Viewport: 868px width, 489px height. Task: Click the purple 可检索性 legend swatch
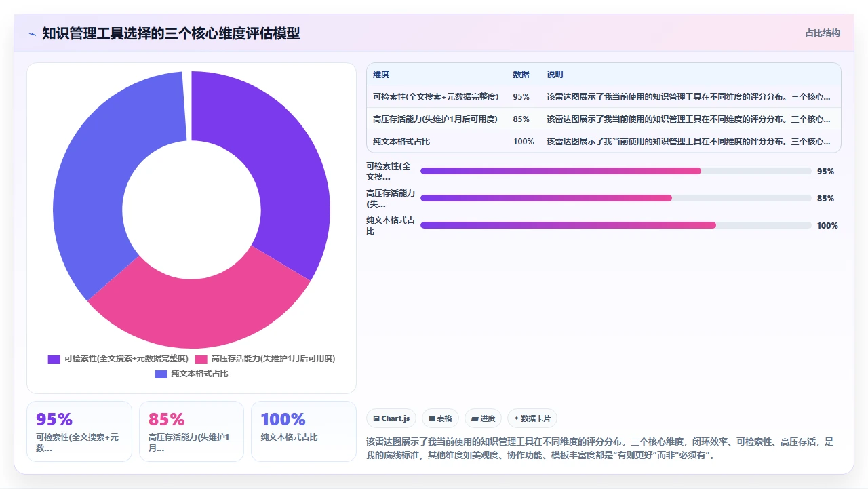[x=54, y=359]
